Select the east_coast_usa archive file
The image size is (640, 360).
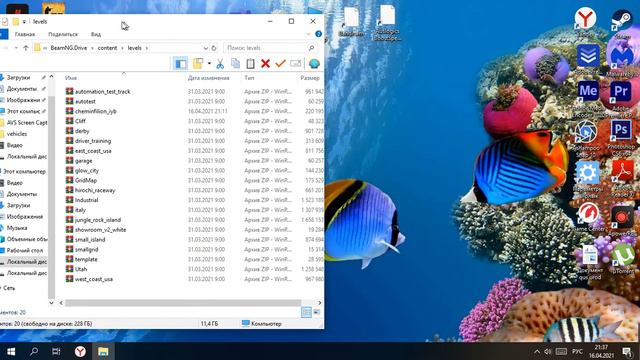93,151
